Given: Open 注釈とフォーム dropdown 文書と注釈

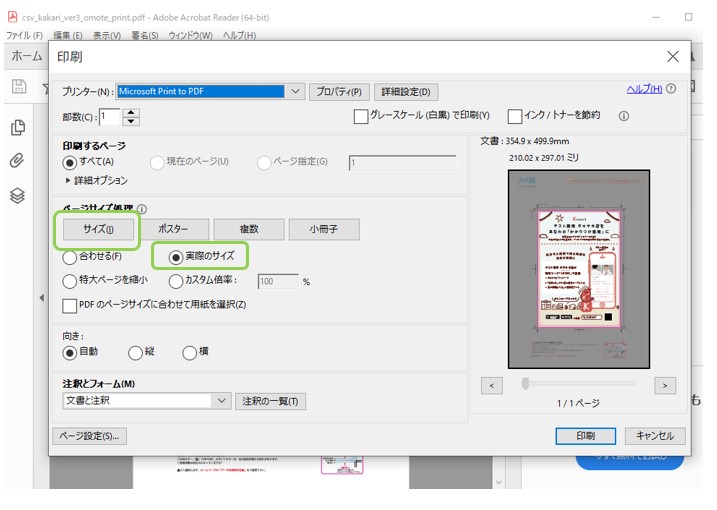Looking at the screenshot, I should click(x=146, y=401).
